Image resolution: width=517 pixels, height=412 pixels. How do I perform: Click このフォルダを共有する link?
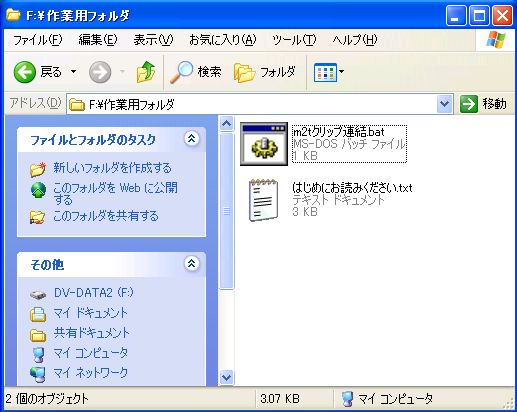(106, 216)
